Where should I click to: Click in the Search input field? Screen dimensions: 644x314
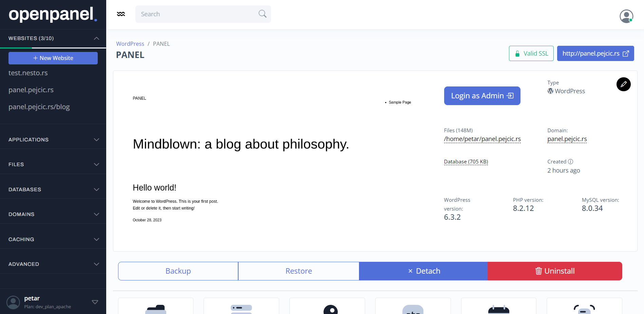[197, 14]
